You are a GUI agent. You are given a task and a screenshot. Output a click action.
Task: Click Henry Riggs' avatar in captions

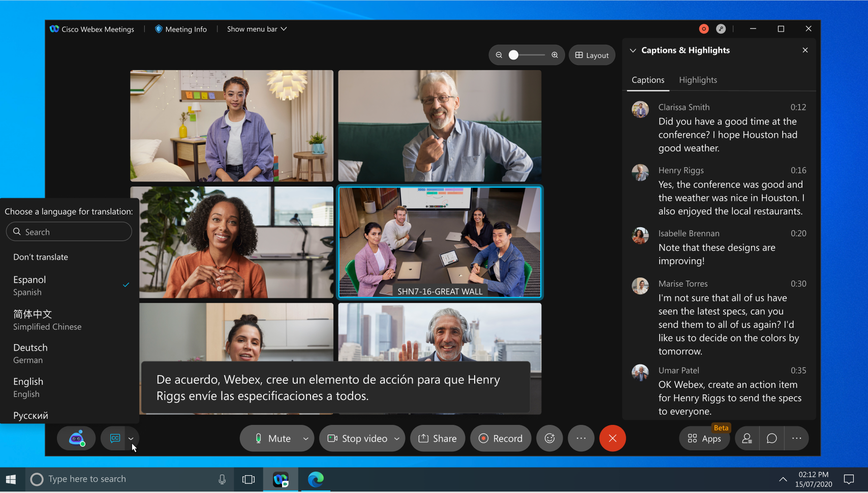click(x=640, y=172)
